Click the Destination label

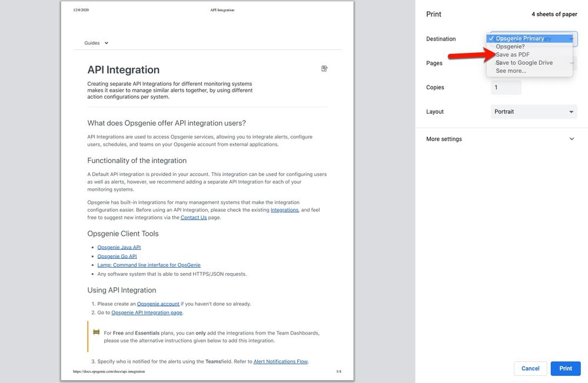click(441, 39)
